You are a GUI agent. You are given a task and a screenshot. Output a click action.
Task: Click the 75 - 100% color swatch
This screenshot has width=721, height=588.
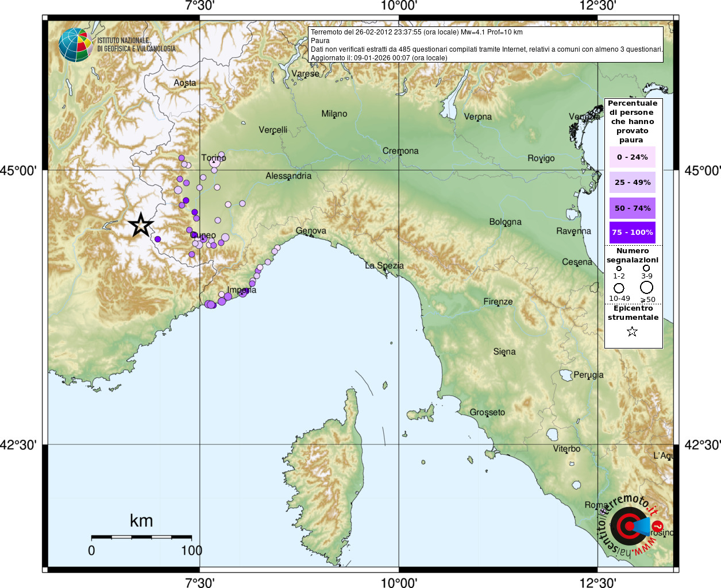tap(632, 233)
